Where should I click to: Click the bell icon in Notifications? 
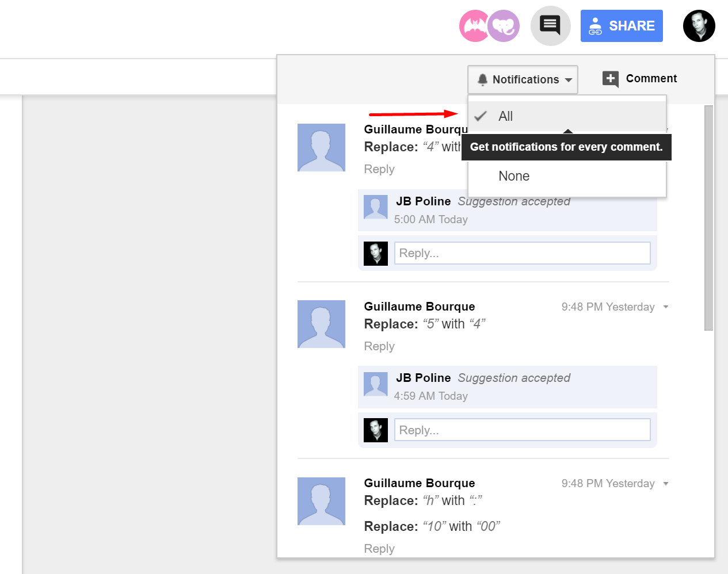tap(483, 79)
